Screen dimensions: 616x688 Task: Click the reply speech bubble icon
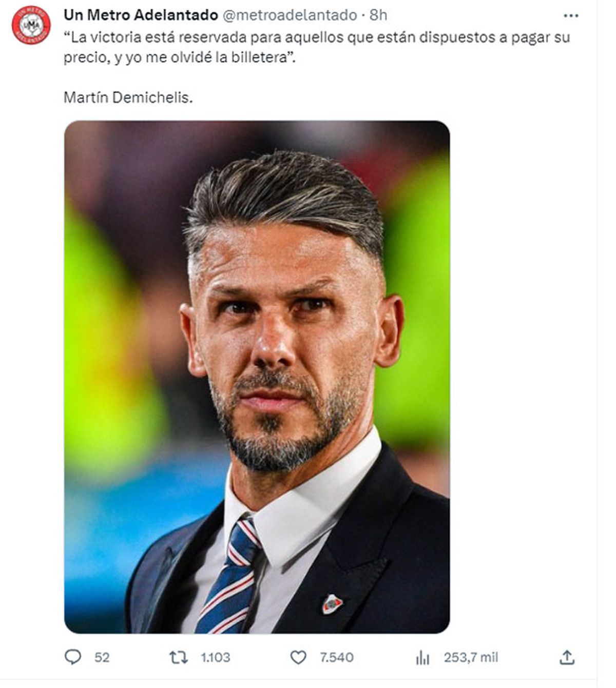click(72, 657)
